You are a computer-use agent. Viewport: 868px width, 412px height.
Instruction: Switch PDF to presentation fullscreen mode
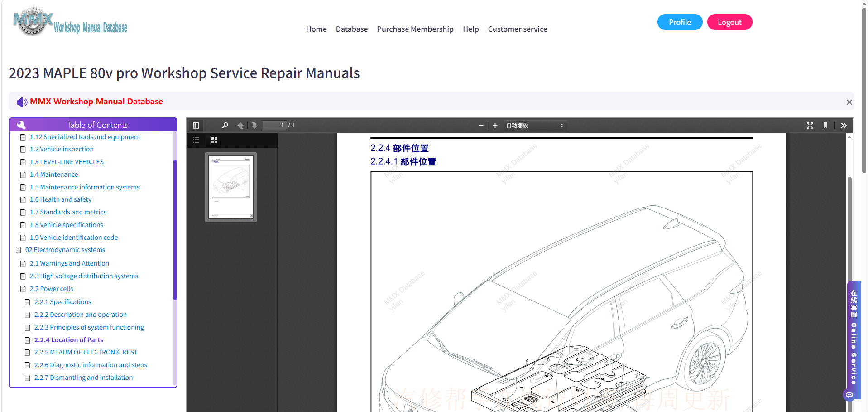(810, 126)
